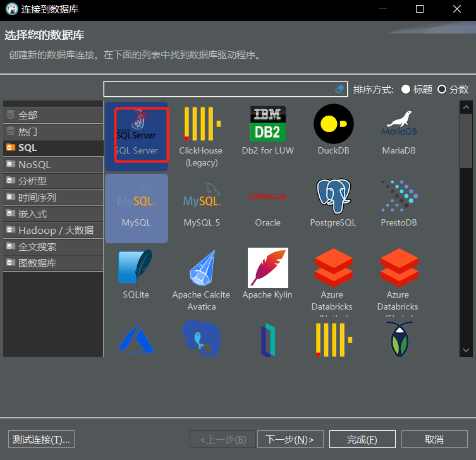476x460 pixels.
Task: Click the 完成(F) button
Action: click(362, 439)
